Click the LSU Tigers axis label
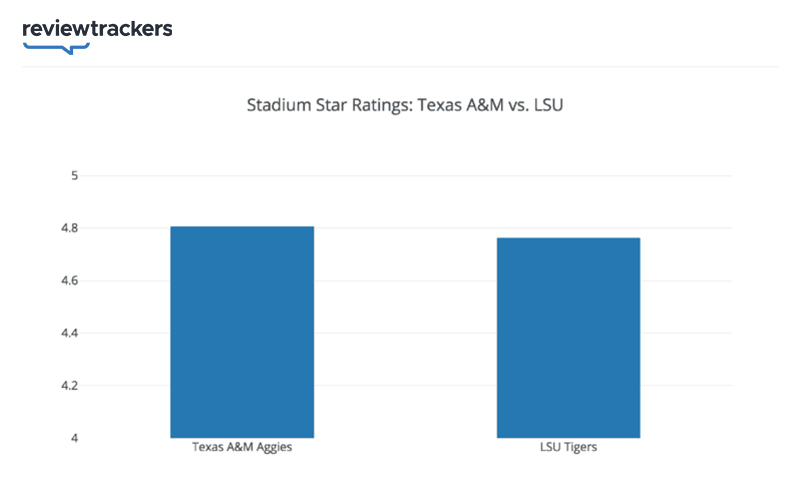 pos(567,448)
